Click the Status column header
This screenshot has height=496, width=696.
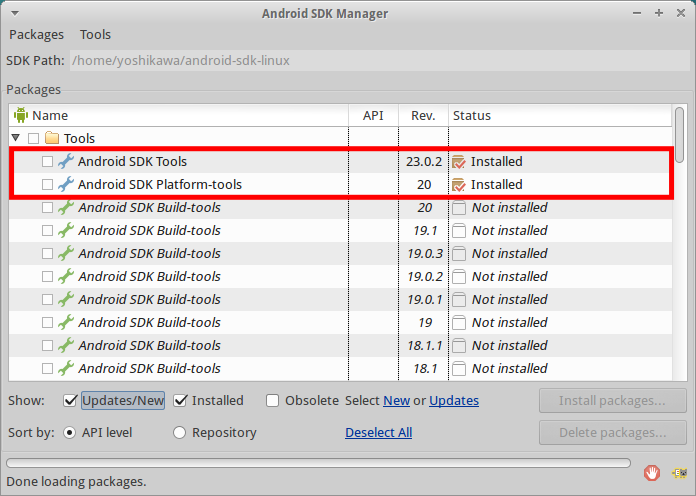pos(560,115)
